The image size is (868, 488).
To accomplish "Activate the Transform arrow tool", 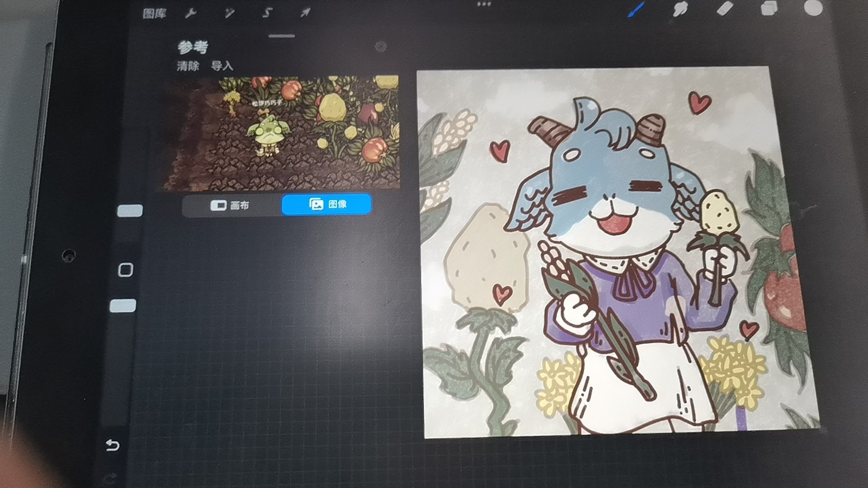I will tap(305, 13).
